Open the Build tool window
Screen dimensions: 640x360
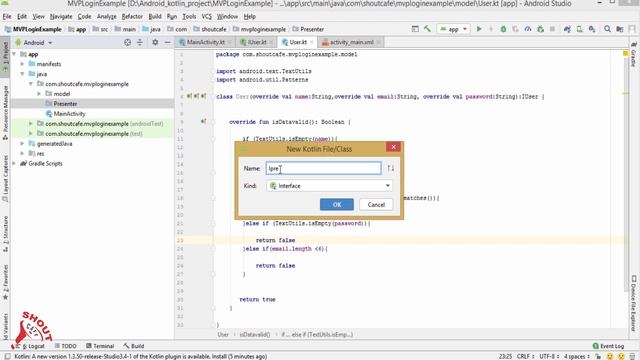pyautogui.click(x=133, y=346)
